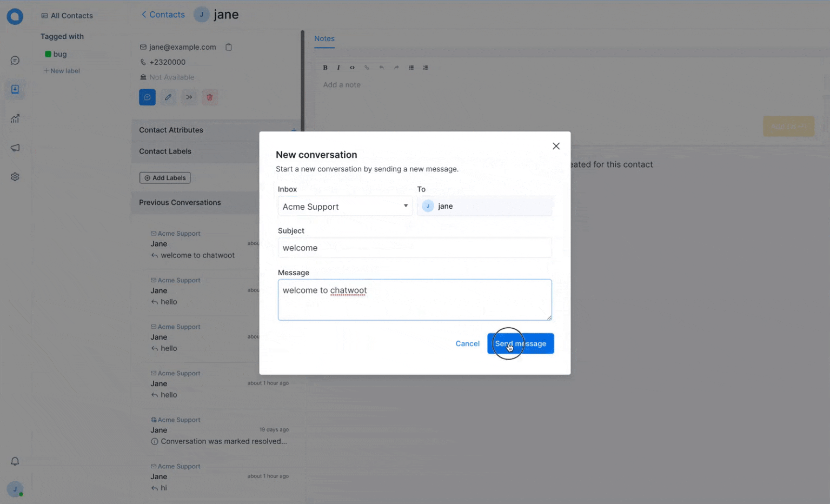Click the Subject input field
Viewport: 830px width, 504px height.
click(x=414, y=248)
